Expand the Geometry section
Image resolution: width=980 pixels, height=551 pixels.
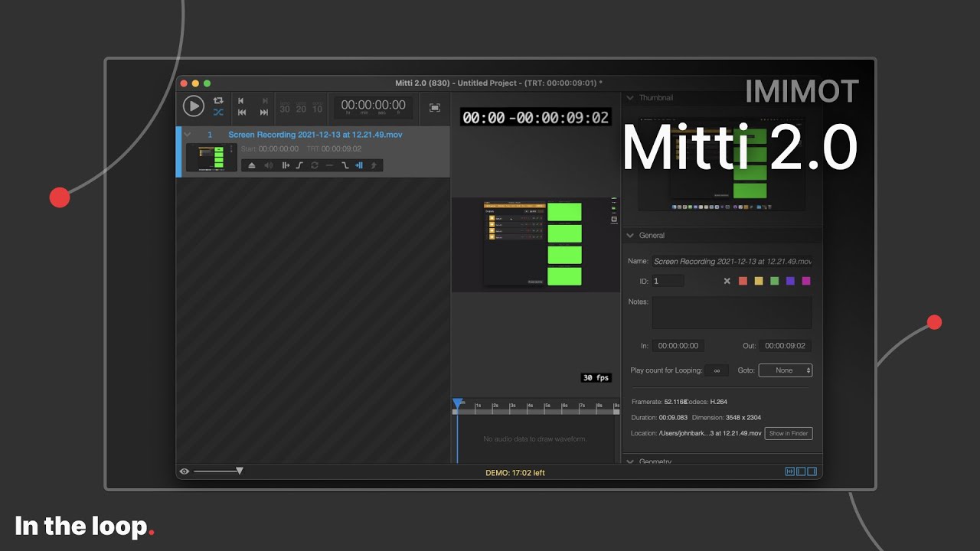tap(630, 461)
